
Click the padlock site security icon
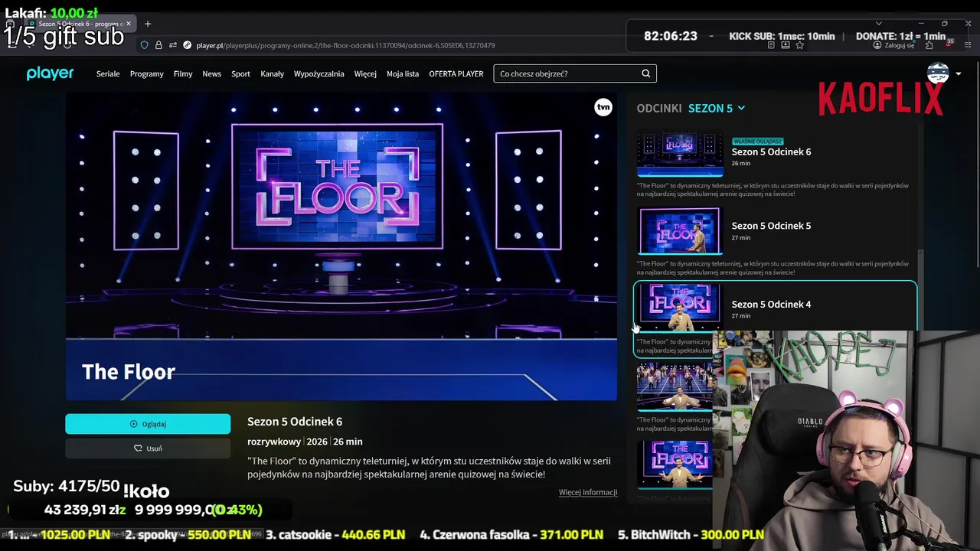tap(158, 45)
